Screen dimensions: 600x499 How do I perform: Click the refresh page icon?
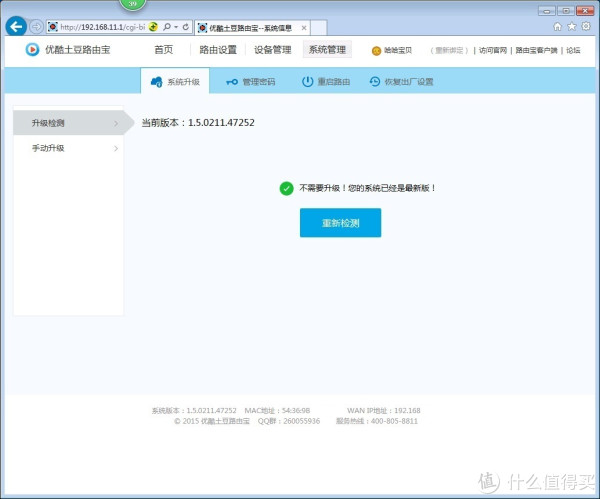(x=186, y=27)
